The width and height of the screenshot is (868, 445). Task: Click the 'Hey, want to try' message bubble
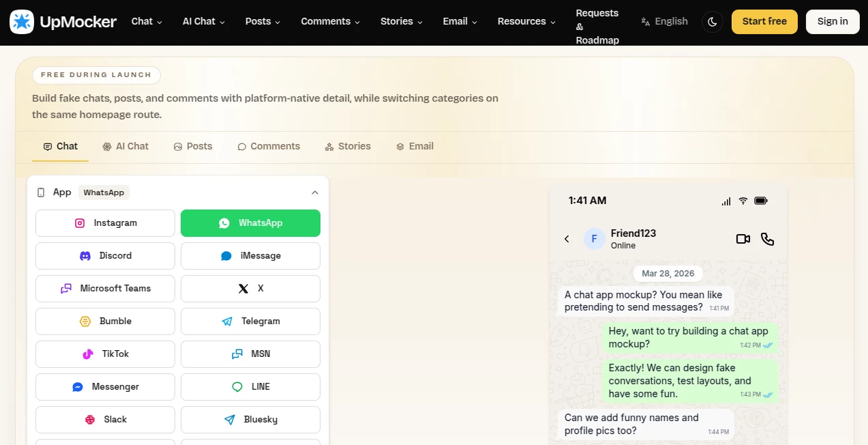pyautogui.click(x=691, y=338)
